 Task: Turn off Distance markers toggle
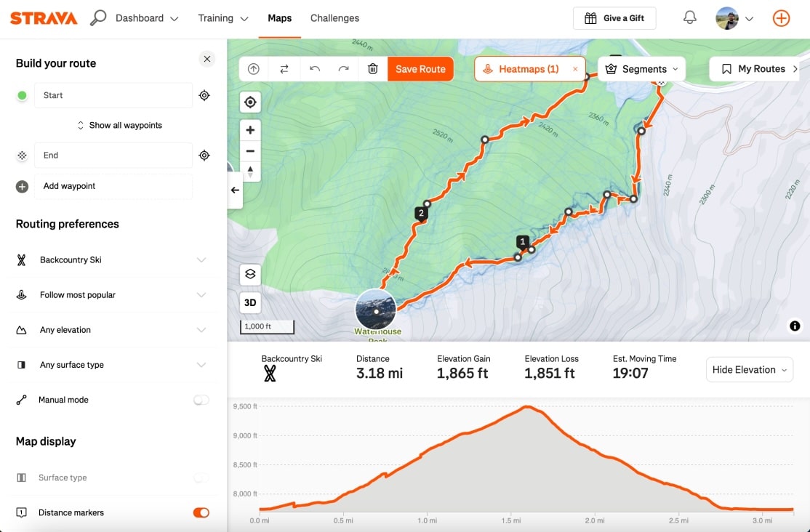201,512
